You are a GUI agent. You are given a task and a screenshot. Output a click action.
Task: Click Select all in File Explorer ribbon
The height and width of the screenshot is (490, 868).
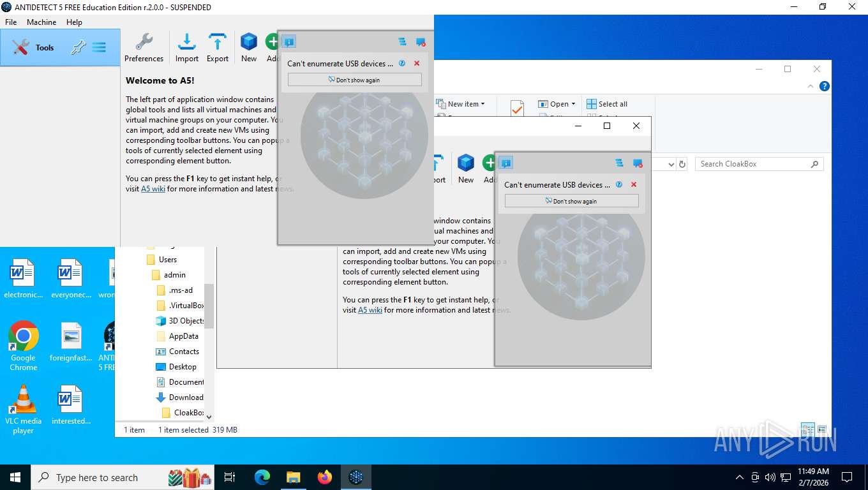pos(608,104)
